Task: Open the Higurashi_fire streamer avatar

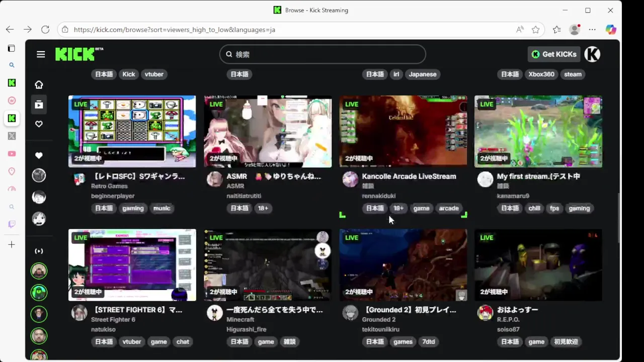Action: tap(215, 313)
